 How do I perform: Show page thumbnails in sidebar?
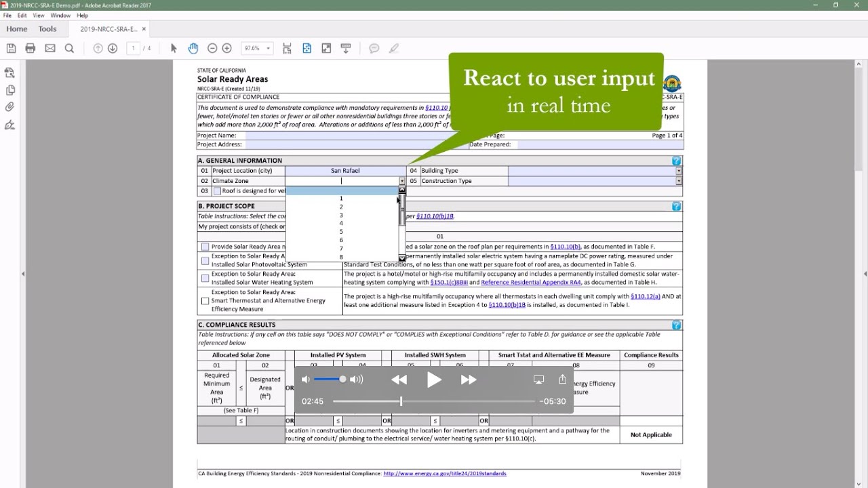[9, 89]
